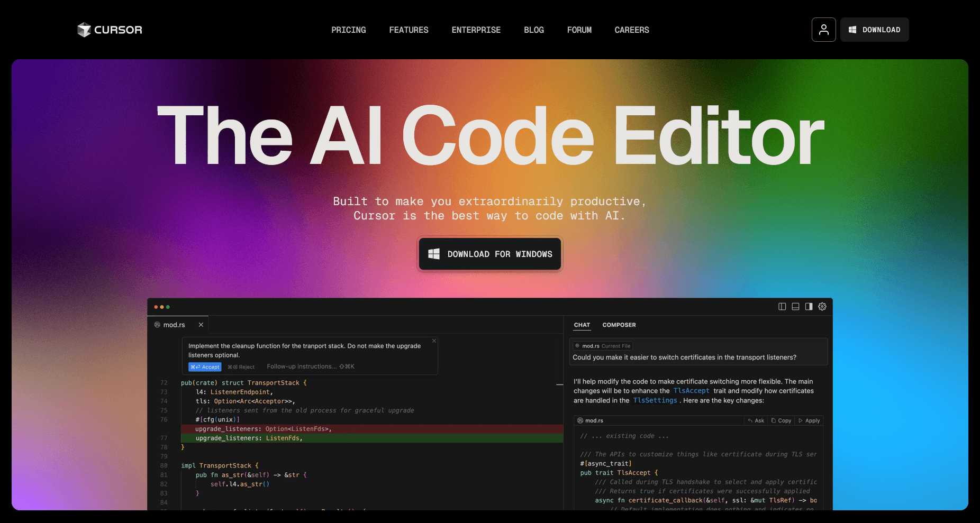Accept the inline AI edit
Screen dimensions: 980x523
click(x=205, y=366)
